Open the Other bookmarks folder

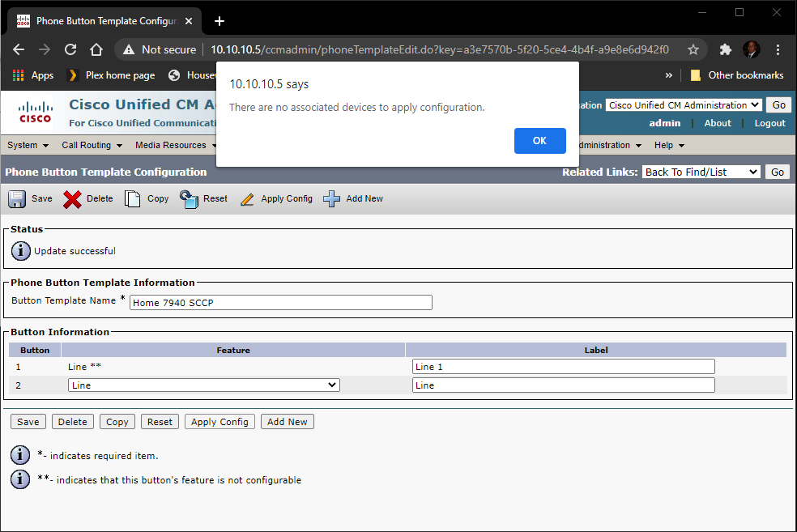[737, 75]
